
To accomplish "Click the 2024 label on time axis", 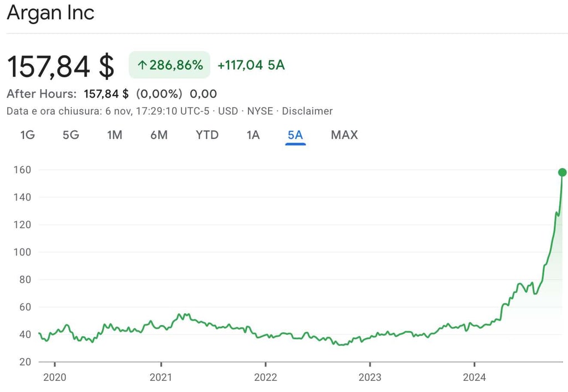I will (x=475, y=378).
